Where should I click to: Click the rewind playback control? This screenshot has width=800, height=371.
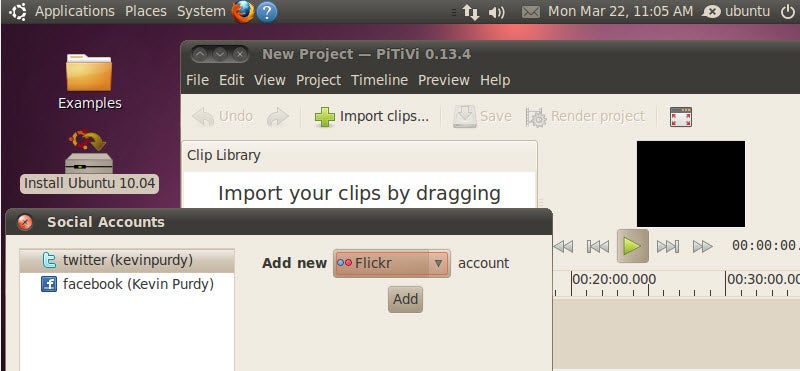[563, 247]
